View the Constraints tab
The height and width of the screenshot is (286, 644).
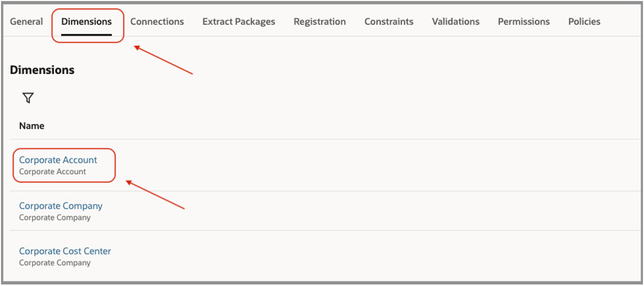389,22
